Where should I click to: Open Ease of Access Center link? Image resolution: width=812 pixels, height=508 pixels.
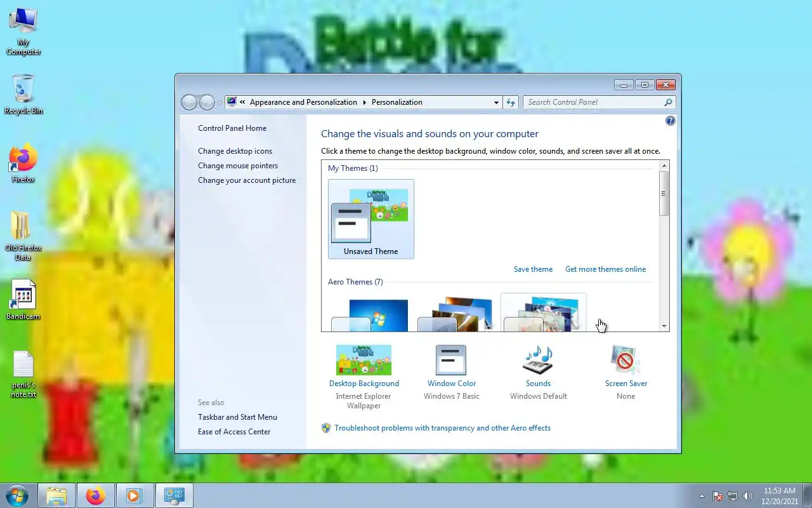click(x=234, y=432)
